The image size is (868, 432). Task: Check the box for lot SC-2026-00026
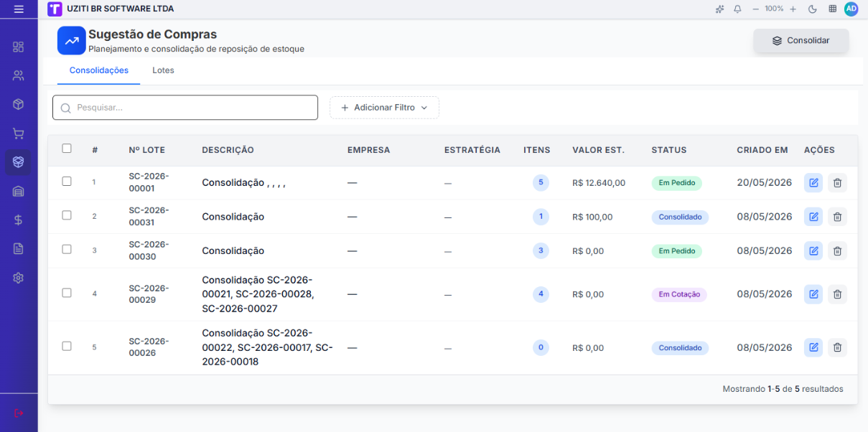pos(67,346)
